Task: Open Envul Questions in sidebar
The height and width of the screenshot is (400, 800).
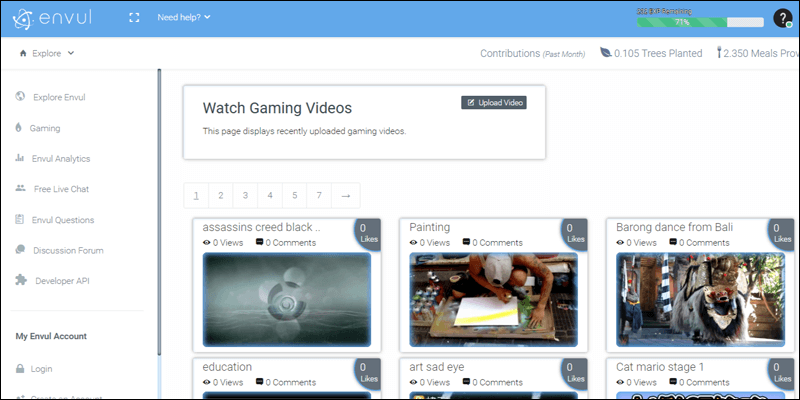Action: (x=63, y=220)
